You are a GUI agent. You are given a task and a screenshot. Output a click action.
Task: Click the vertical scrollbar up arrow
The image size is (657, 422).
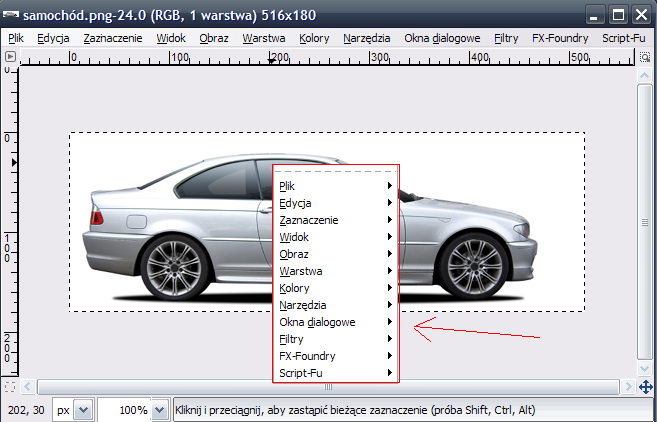(x=645, y=74)
